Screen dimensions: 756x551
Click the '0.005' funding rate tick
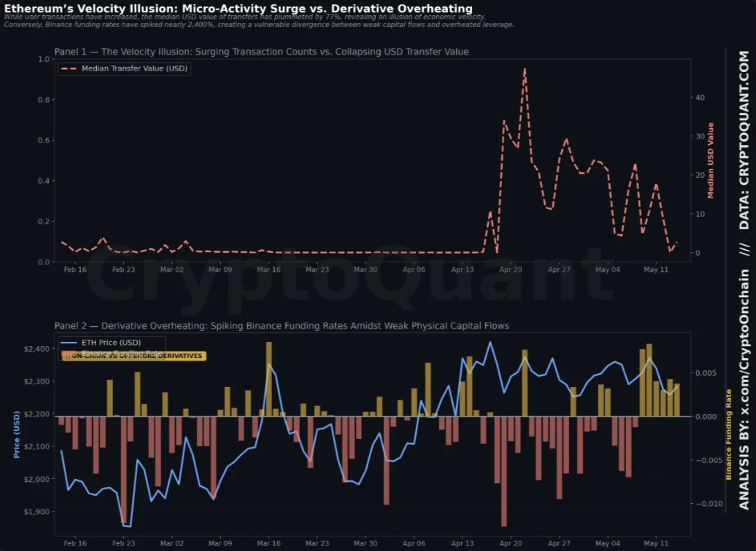click(706, 373)
